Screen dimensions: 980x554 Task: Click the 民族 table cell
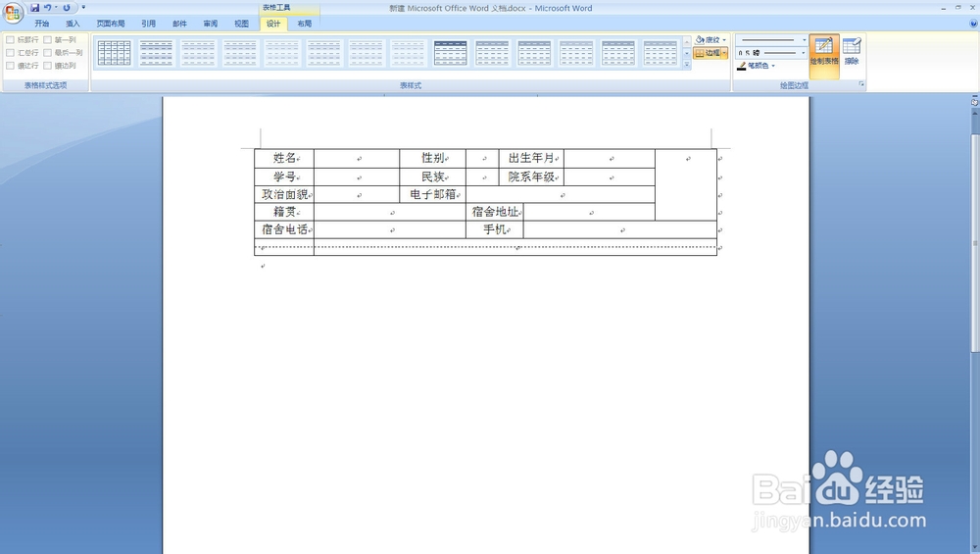click(x=432, y=176)
